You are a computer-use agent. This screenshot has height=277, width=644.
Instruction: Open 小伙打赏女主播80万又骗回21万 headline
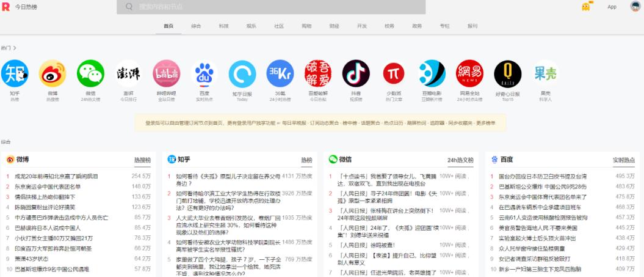click(54, 238)
